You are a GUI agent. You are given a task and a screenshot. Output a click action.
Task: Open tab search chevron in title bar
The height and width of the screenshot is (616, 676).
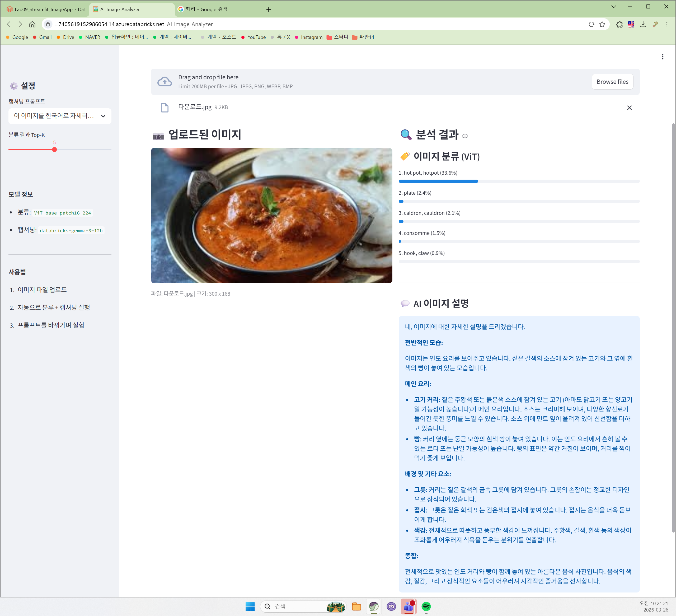coord(613,7)
